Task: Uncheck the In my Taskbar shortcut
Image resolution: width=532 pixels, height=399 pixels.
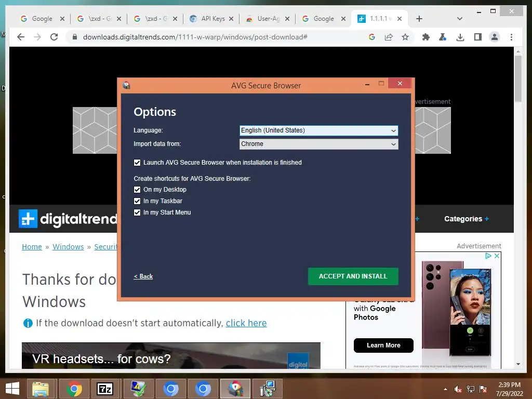Action: click(137, 201)
